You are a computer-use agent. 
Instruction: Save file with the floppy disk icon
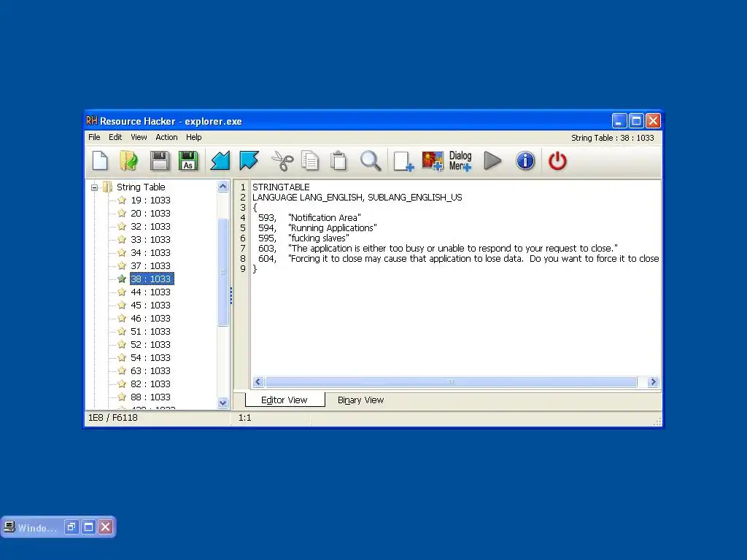tap(160, 161)
